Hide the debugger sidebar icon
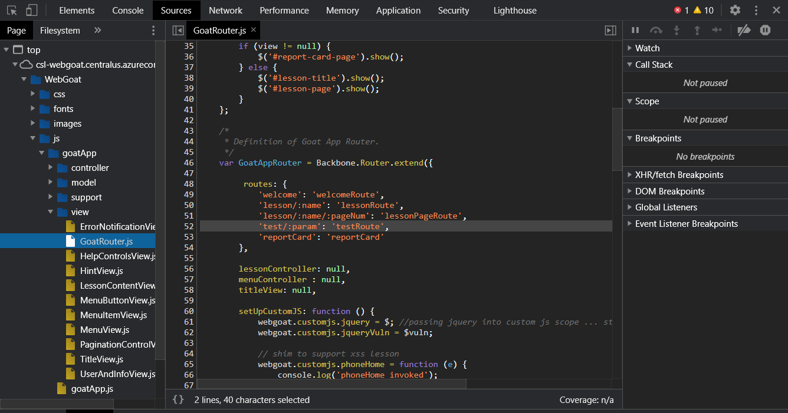 (610, 31)
